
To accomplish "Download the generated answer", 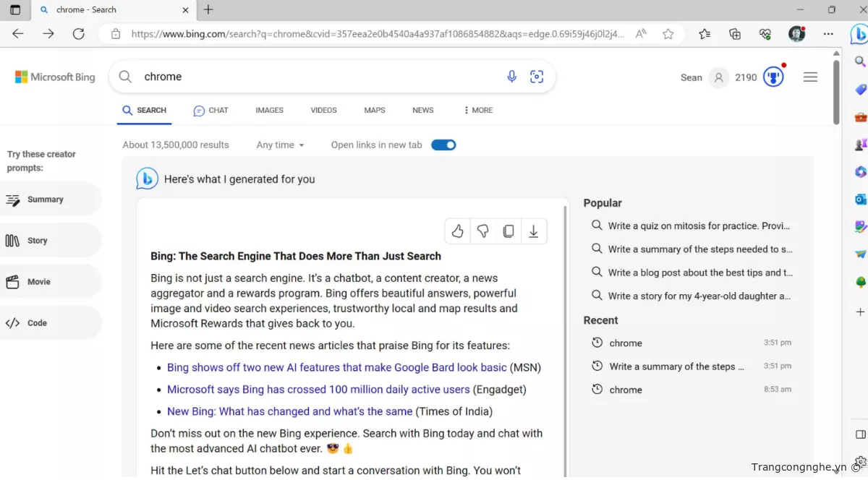I will pyautogui.click(x=534, y=231).
